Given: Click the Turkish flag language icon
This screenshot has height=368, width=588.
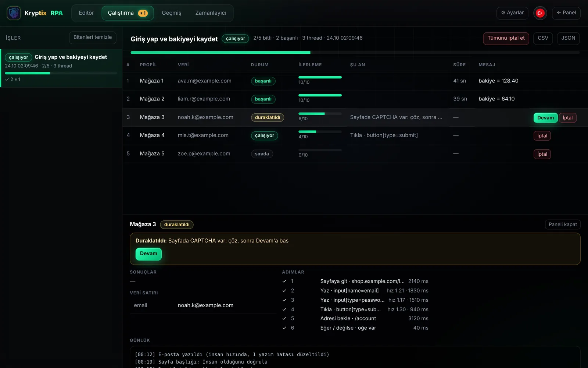Looking at the screenshot, I should click(540, 13).
